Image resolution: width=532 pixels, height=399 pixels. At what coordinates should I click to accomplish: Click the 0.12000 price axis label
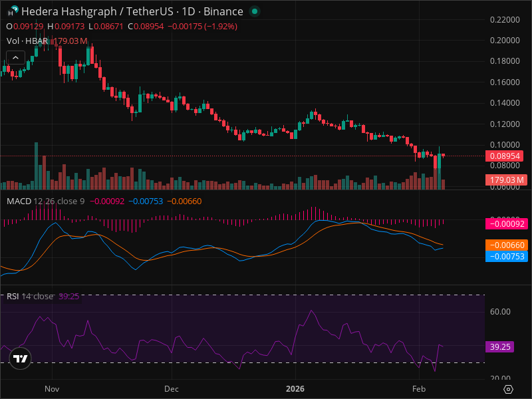tap(505, 124)
